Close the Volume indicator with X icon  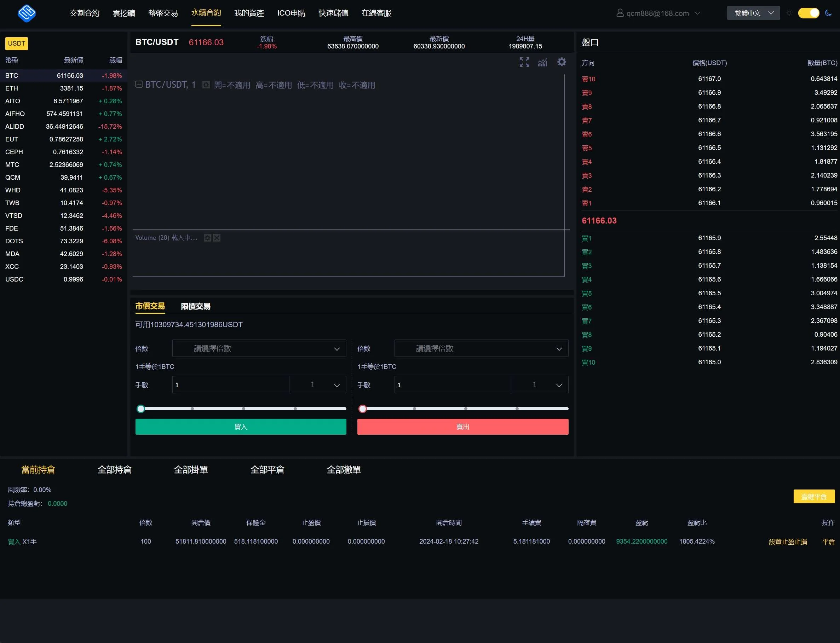click(217, 238)
